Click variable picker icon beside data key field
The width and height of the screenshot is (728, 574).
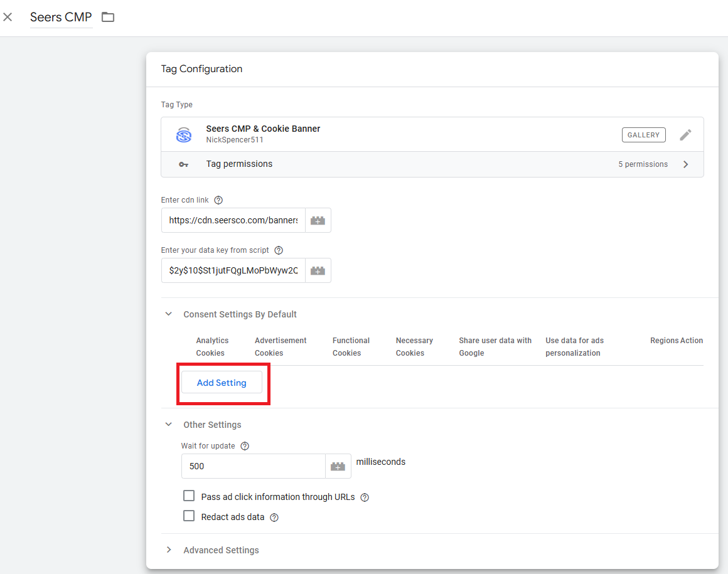(318, 271)
